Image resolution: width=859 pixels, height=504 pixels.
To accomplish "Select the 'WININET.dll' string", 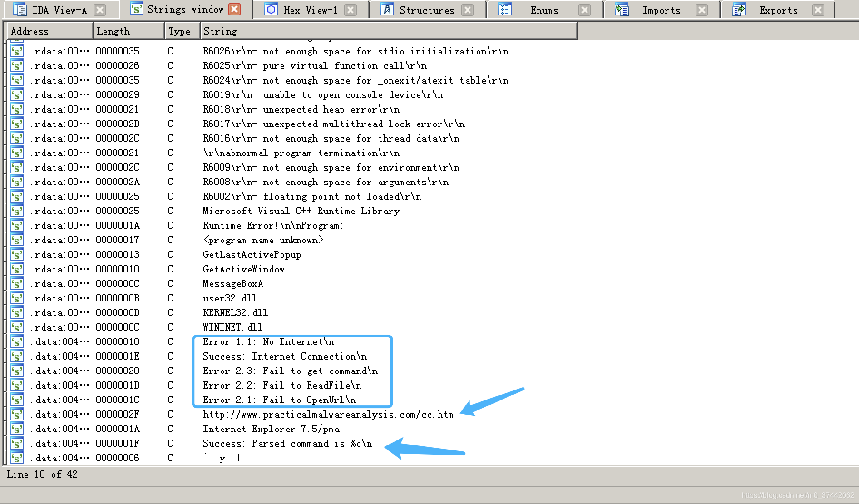I will pyautogui.click(x=232, y=327).
